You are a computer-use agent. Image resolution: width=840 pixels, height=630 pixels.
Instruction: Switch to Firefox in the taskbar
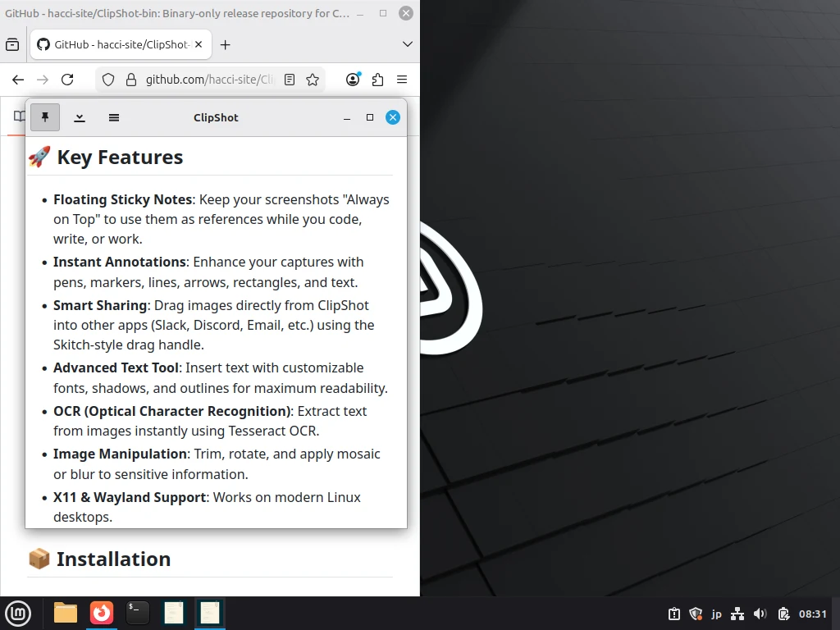[101, 613]
